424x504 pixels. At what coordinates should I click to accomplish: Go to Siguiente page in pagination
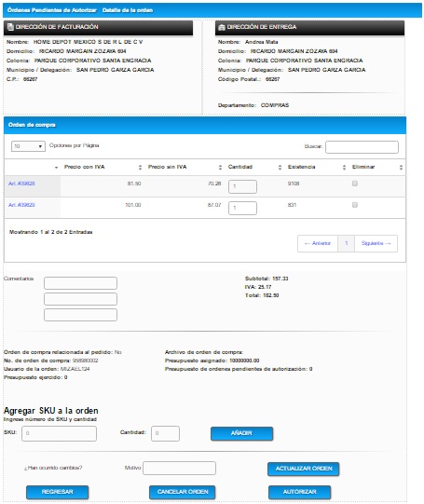point(376,243)
